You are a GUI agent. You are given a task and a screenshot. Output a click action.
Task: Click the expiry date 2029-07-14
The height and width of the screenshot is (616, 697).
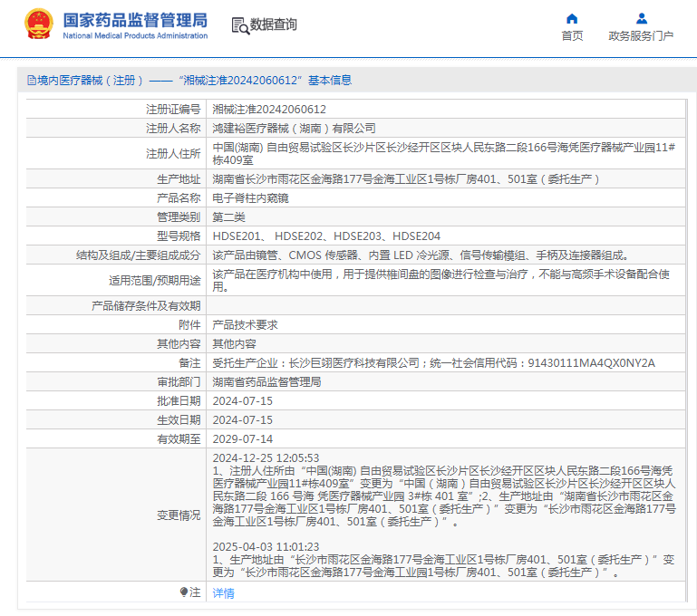[242, 438]
